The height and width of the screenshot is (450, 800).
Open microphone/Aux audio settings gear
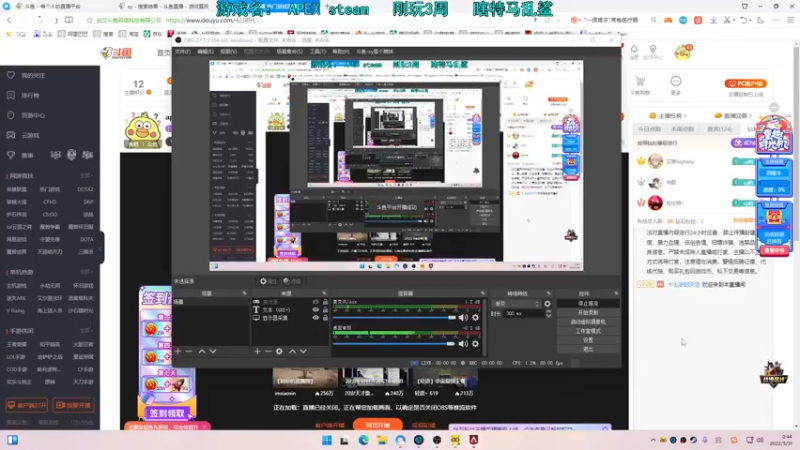pyautogui.click(x=476, y=317)
